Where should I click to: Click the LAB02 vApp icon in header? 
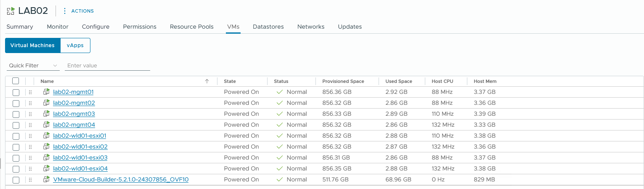click(11, 11)
